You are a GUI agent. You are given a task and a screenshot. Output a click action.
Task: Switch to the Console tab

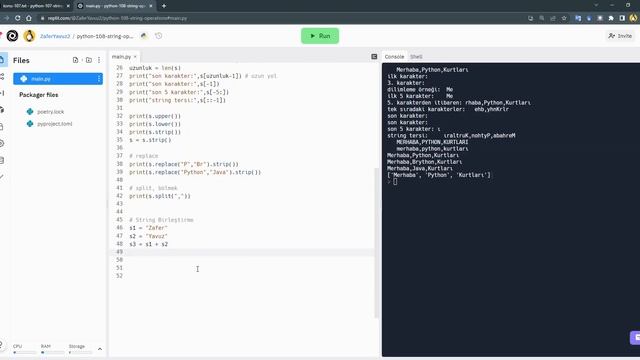pos(394,57)
